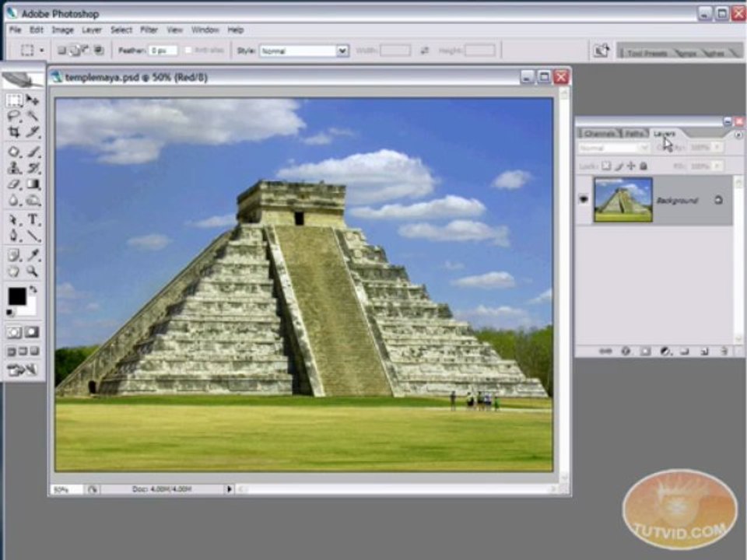
Task: Toggle Lock image pixels brush icon
Action: (619, 166)
